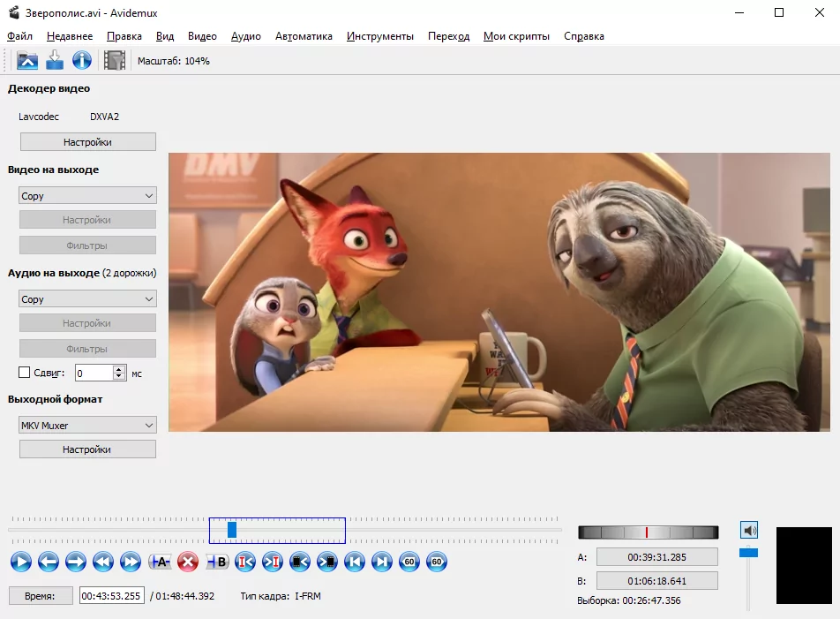This screenshot has width=840, height=619.
Task: Go back one frame with the left arrow
Action: point(49,562)
